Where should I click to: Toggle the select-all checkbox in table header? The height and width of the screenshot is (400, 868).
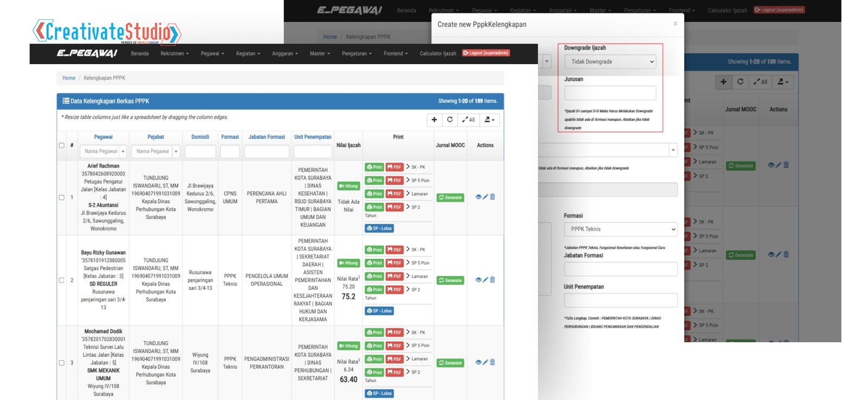61,145
